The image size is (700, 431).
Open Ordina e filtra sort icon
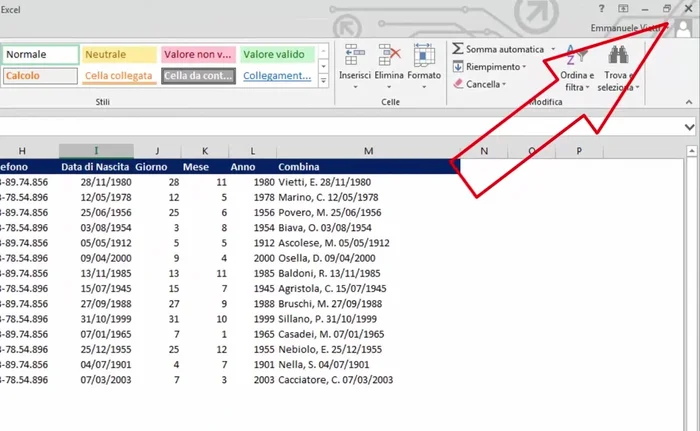[575, 56]
